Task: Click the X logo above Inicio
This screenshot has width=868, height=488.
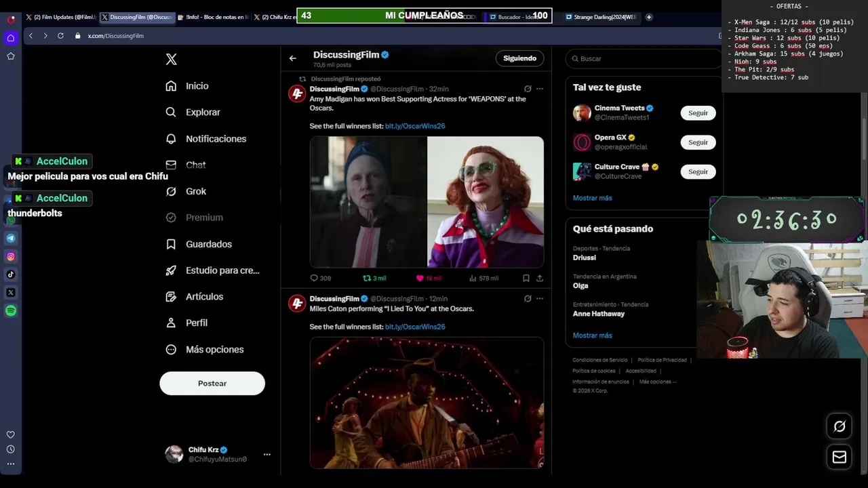Action: pos(172,60)
